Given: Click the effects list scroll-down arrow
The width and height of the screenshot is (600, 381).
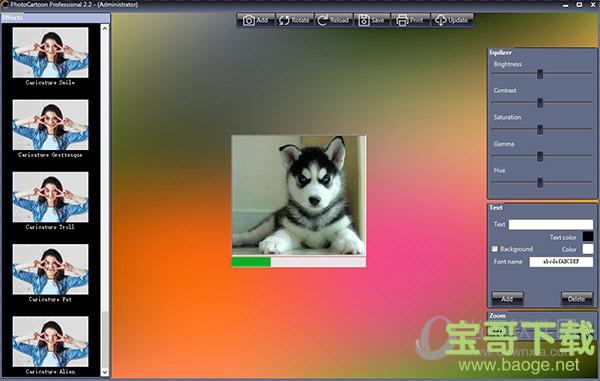Looking at the screenshot, I should pos(105,372).
